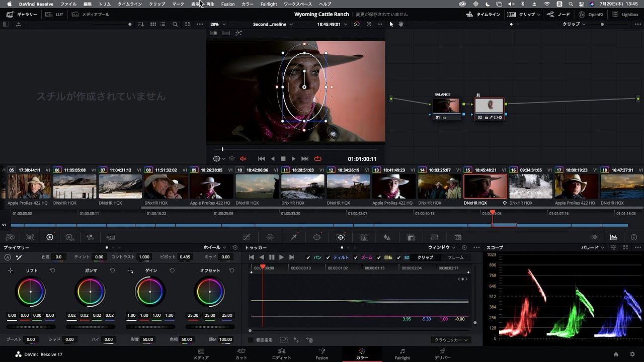Open the ギャラリー panel
This screenshot has height=362, width=644.
point(21,14)
